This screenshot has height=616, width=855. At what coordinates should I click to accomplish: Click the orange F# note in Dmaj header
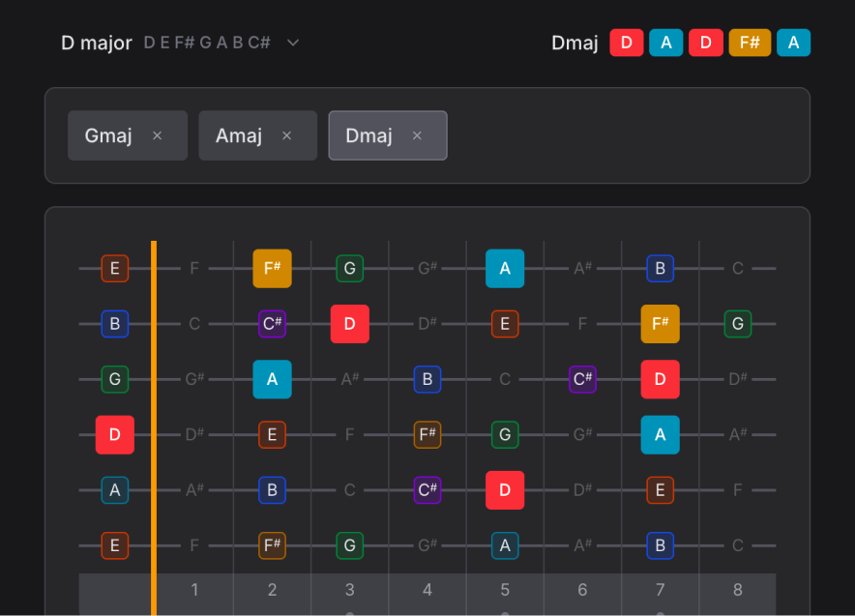[x=750, y=43]
